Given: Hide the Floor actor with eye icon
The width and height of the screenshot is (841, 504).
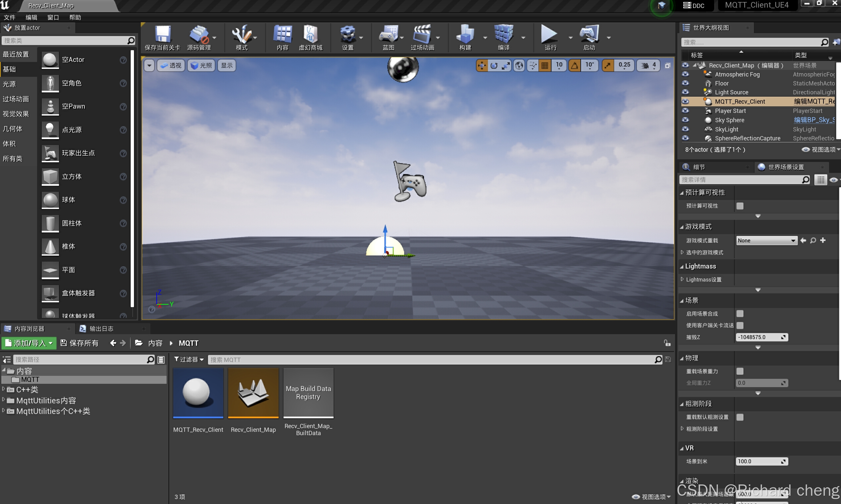Looking at the screenshot, I should click(x=685, y=83).
